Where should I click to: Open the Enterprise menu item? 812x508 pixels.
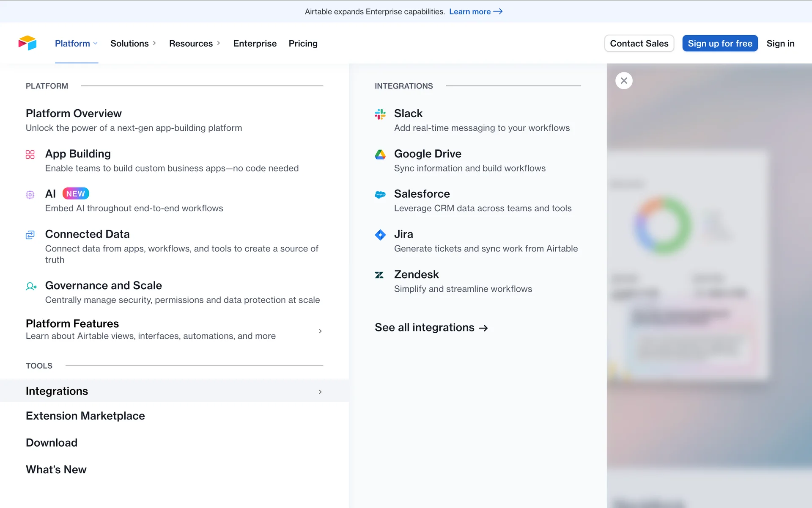point(255,44)
